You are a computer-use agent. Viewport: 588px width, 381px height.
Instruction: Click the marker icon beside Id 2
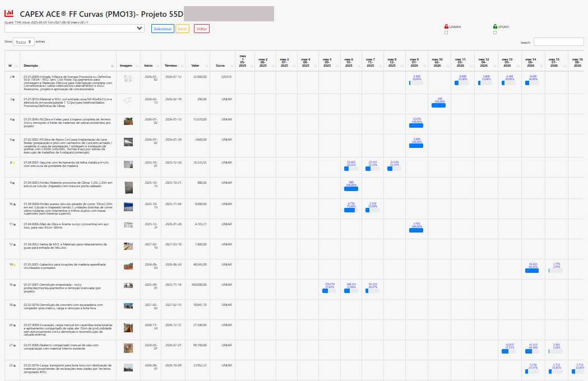point(14,76)
